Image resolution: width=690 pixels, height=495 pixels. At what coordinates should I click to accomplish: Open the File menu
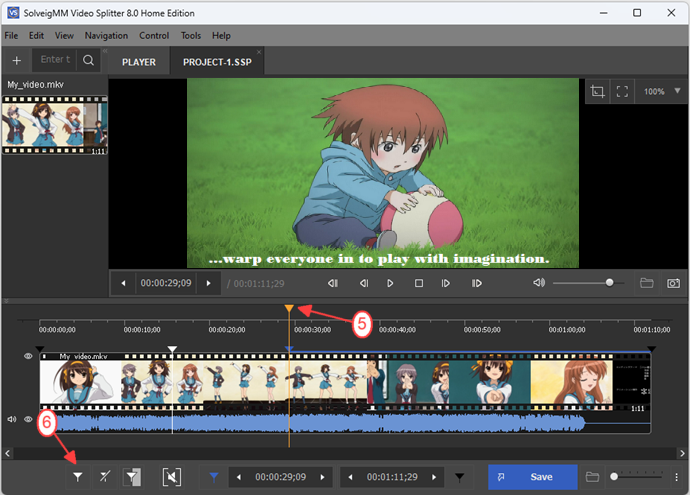[x=11, y=36]
